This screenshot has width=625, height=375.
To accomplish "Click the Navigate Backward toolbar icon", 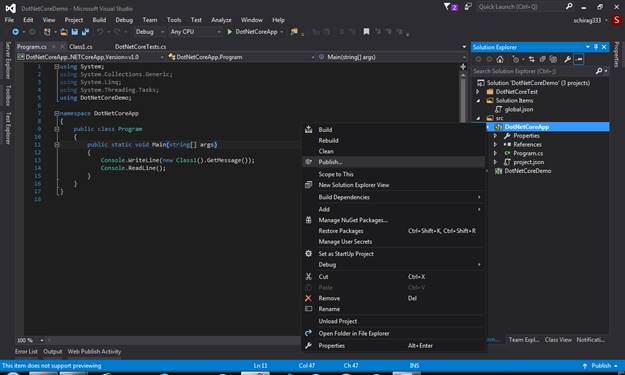I will (x=16, y=31).
